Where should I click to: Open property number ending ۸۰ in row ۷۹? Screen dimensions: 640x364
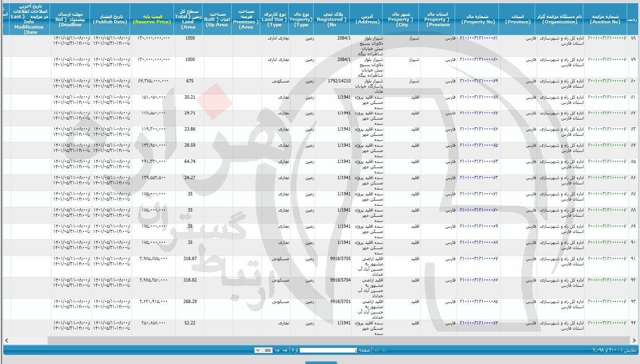click(x=478, y=59)
